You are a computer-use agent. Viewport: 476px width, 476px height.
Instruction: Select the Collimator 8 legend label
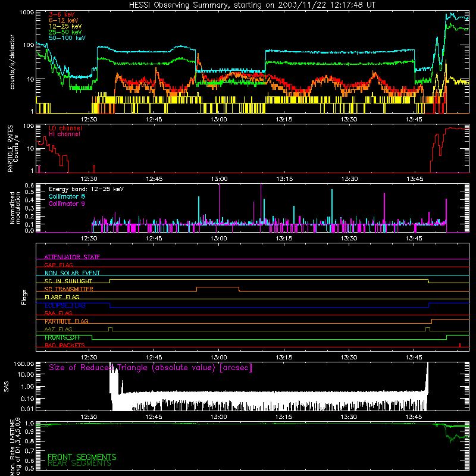[x=67, y=196]
